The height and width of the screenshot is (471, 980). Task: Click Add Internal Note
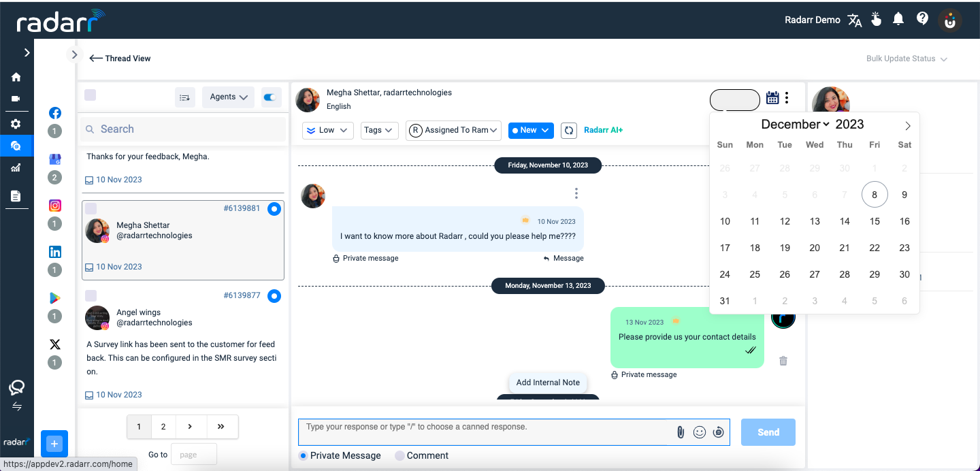tap(548, 383)
